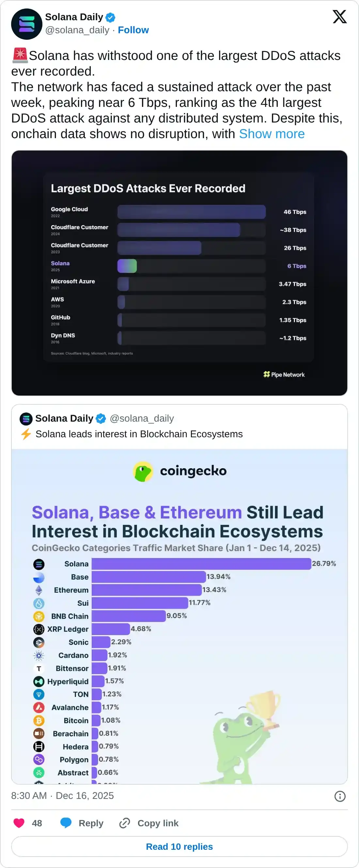Click the verified badge next to Solana Daily
This screenshot has width=359, height=868.
(110, 17)
